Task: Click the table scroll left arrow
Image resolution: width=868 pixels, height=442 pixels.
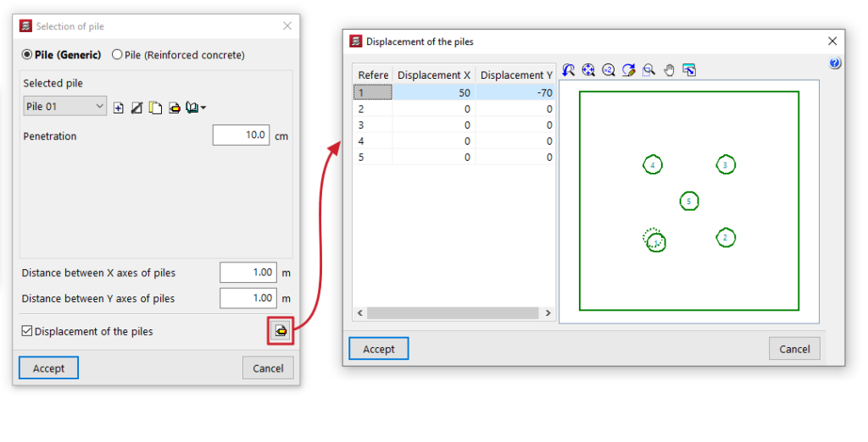Action: coord(359,313)
